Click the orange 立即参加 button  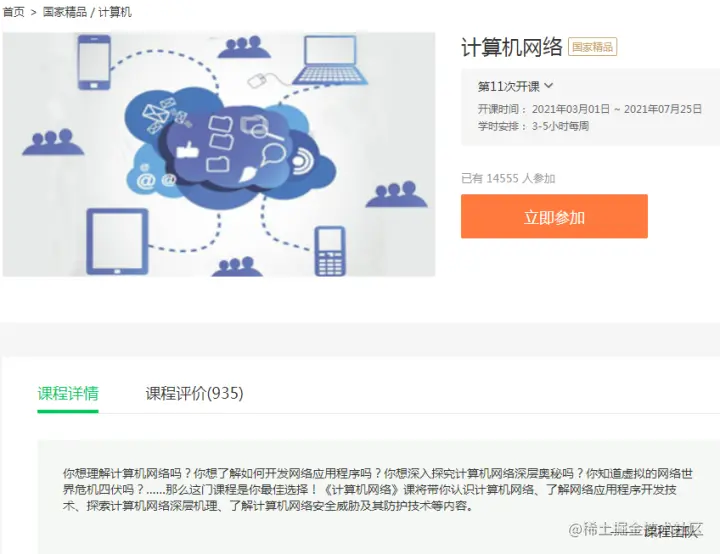[x=554, y=216]
